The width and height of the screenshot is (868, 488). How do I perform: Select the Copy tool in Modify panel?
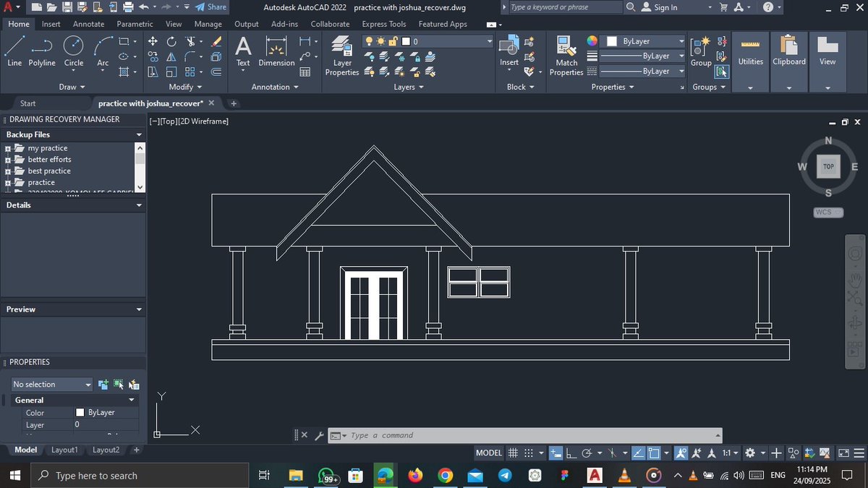(x=153, y=56)
